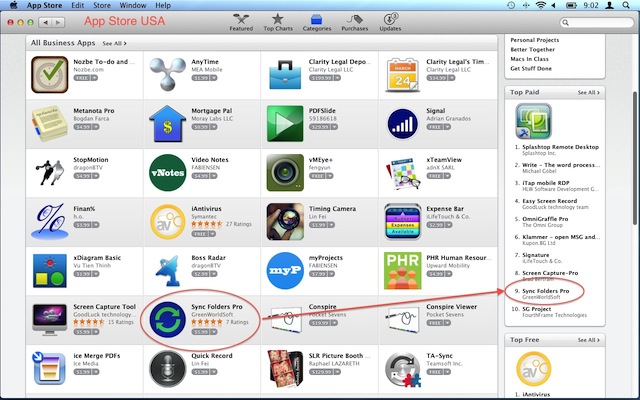Expand price dropdown arrow for AnyTime

coord(214,78)
